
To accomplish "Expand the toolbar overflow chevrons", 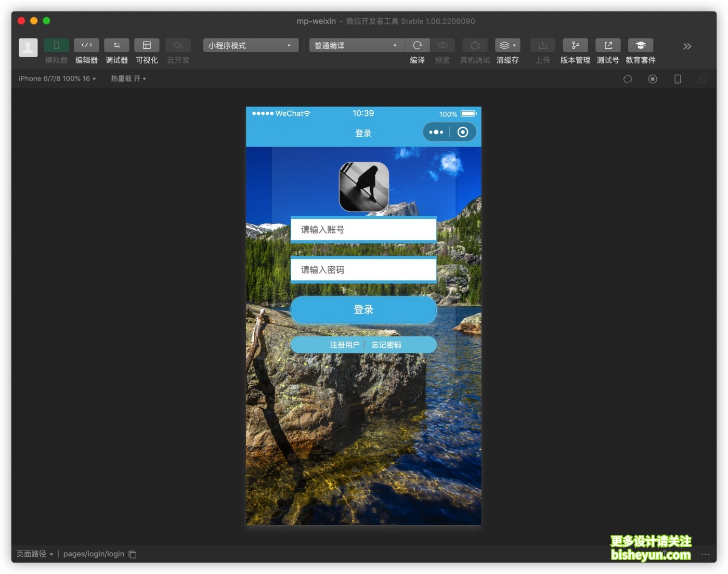I will [687, 46].
